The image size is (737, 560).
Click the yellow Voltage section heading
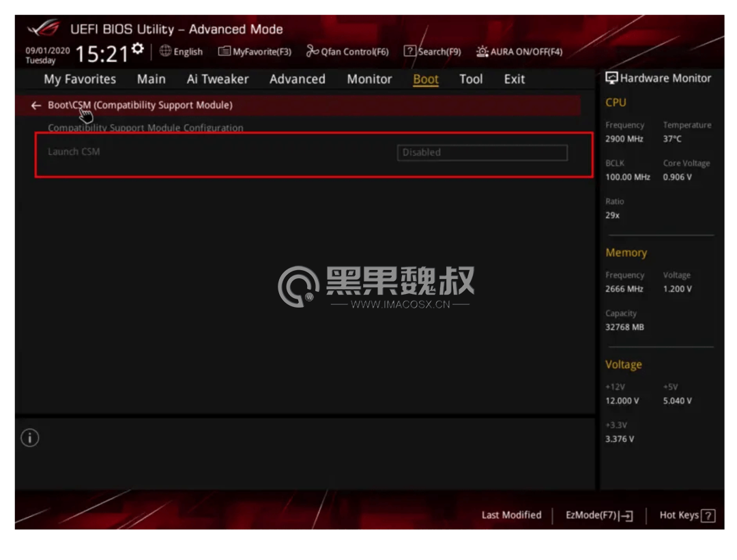(x=624, y=364)
